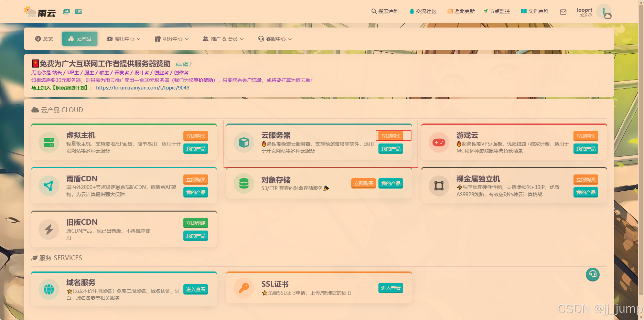The width and height of the screenshot is (644, 320).
Task: Click the 云服务器 cube icon
Action: pos(244,142)
